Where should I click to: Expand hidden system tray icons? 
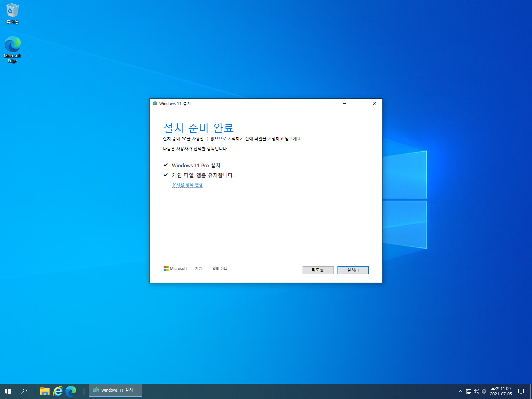[460, 391]
